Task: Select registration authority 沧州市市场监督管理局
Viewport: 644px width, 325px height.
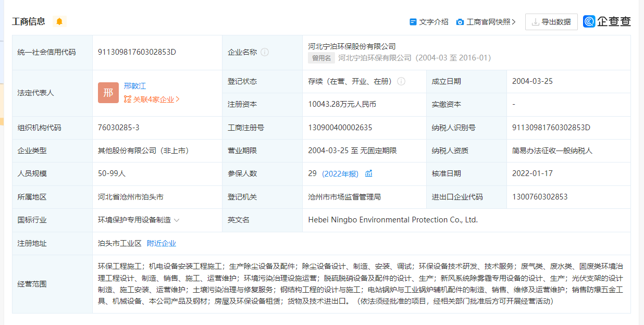Action: point(344,197)
